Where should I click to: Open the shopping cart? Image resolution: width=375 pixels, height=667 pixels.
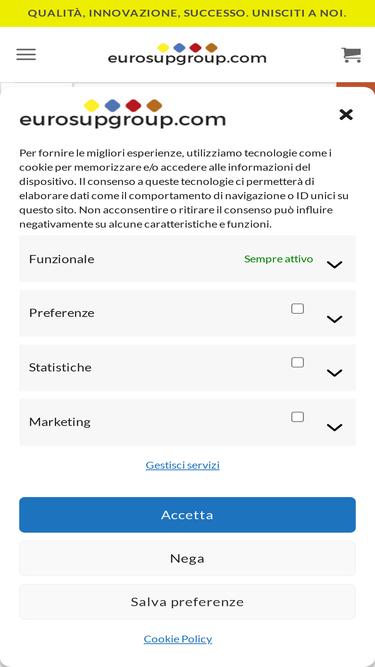click(351, 55)
